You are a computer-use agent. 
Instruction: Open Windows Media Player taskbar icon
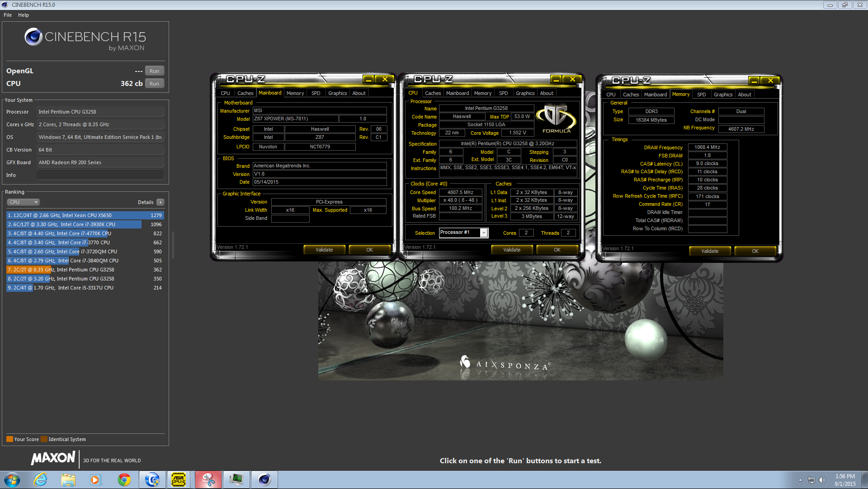click(x=95, y=480)
